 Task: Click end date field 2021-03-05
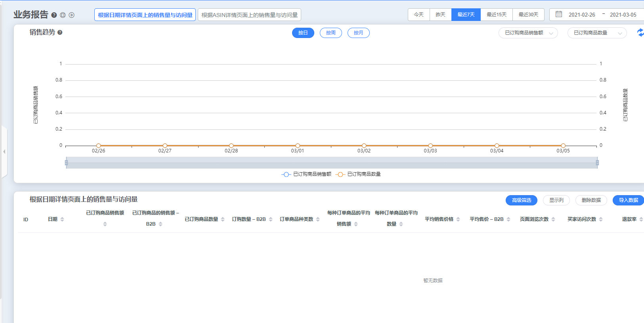[x=623, y=15]
